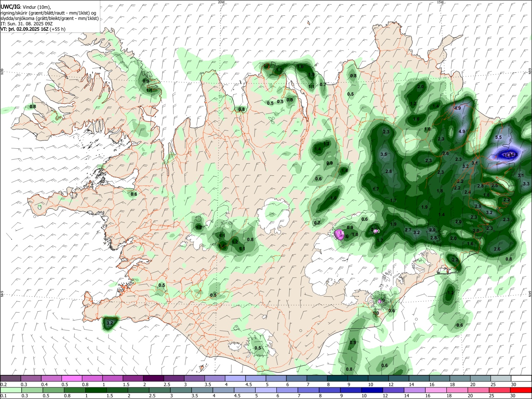
Task: Select the 'IT: Sun. 31. 08. 2025 09Z' line
Action: (26, 24)
